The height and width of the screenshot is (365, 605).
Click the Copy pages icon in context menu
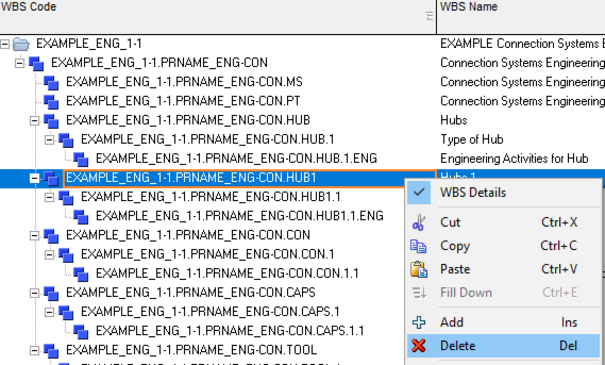(419, 246)
